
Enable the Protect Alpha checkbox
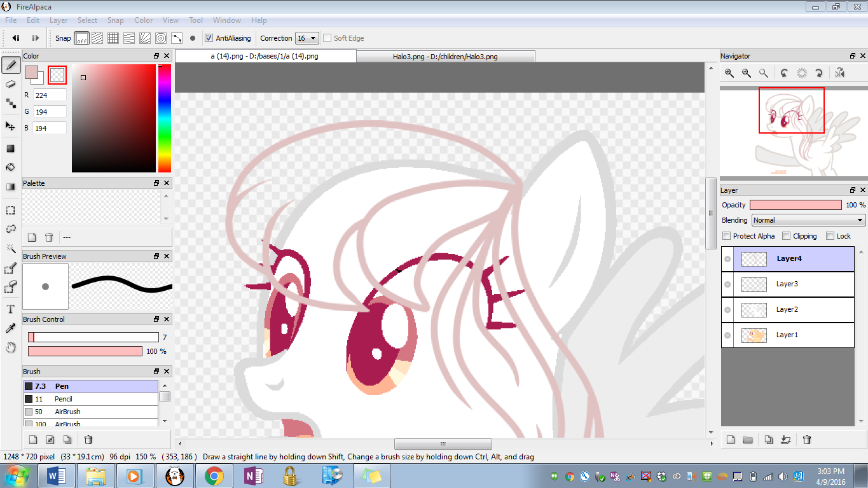(727, 236)
